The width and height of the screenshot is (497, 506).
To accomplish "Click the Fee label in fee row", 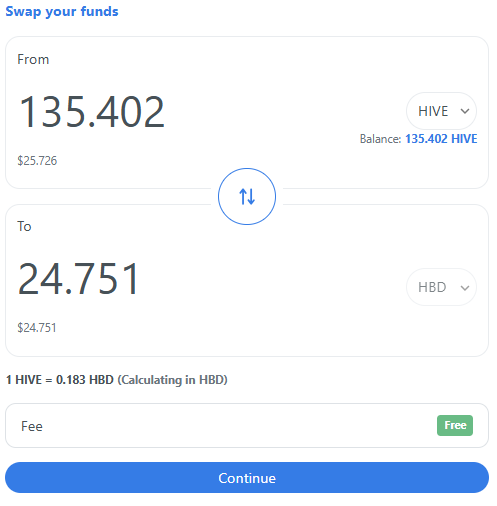I will tap(32, 426).
